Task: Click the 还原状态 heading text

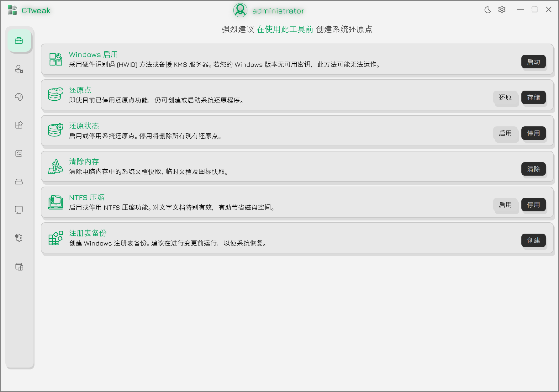Action: point(84,126)
